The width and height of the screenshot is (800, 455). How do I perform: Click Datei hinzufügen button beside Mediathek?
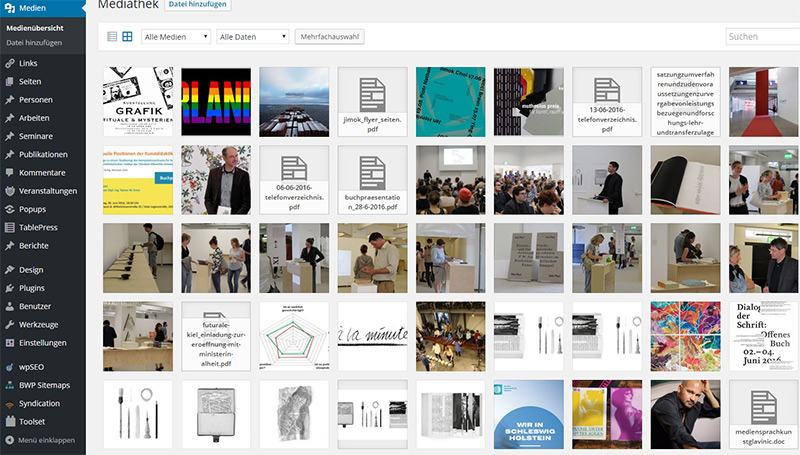coord(197,5)
